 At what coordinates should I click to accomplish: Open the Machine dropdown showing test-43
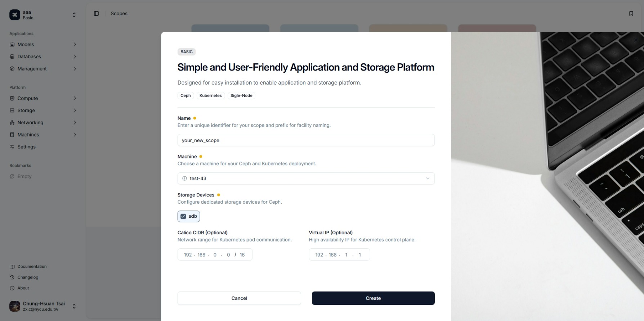[306, 178]
